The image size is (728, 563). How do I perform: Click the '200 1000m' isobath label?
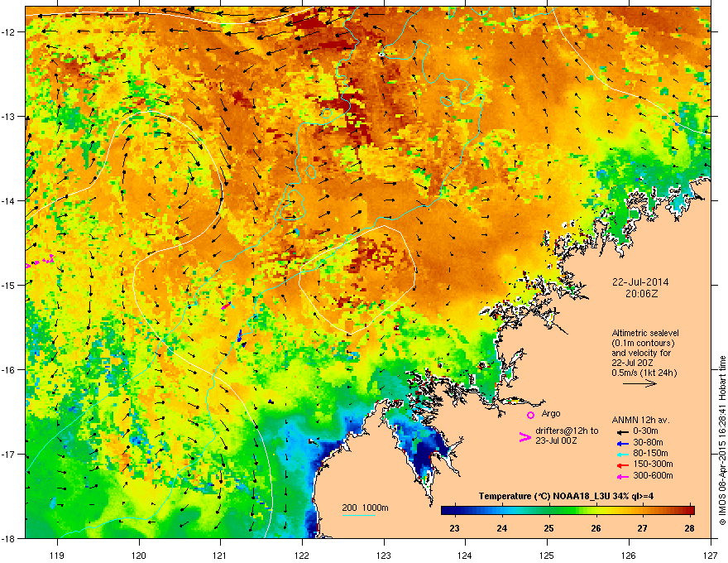click(x=365, y=508)
